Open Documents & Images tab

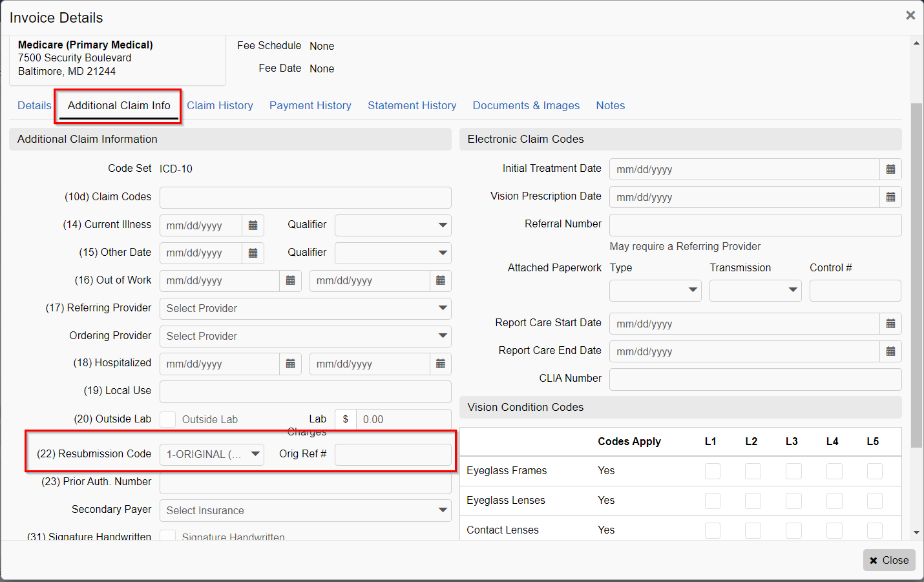pos(526,105)
